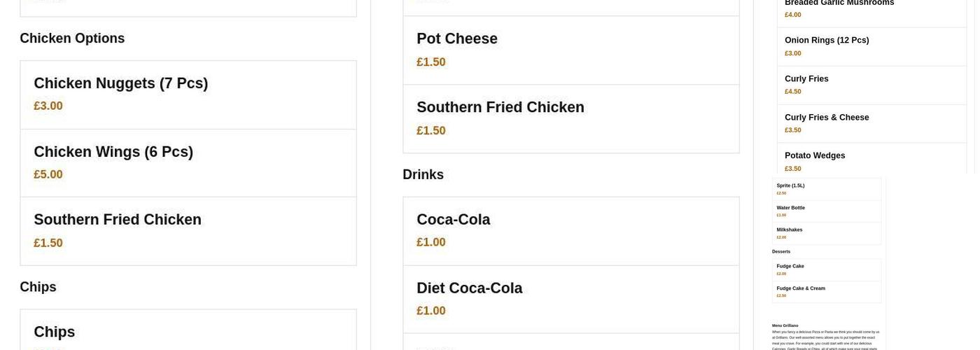Select Curly Fries in side list
This screenshot has height=350, width=980.
click(871, 85)
